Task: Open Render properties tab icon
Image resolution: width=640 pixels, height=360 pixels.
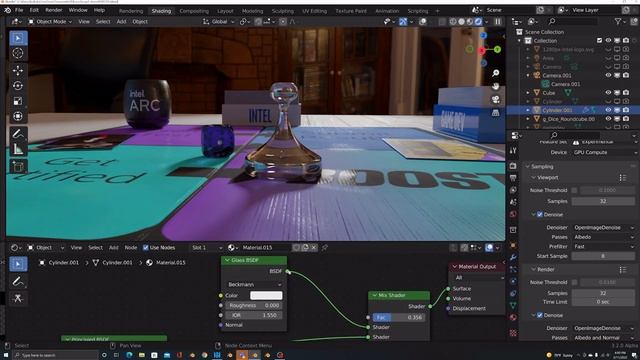Action: [513, 166]
